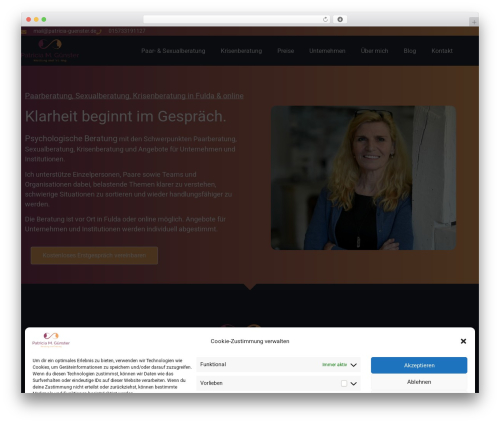Open Über mich menu item
500x423 pixels.
[x=374, y=51]
